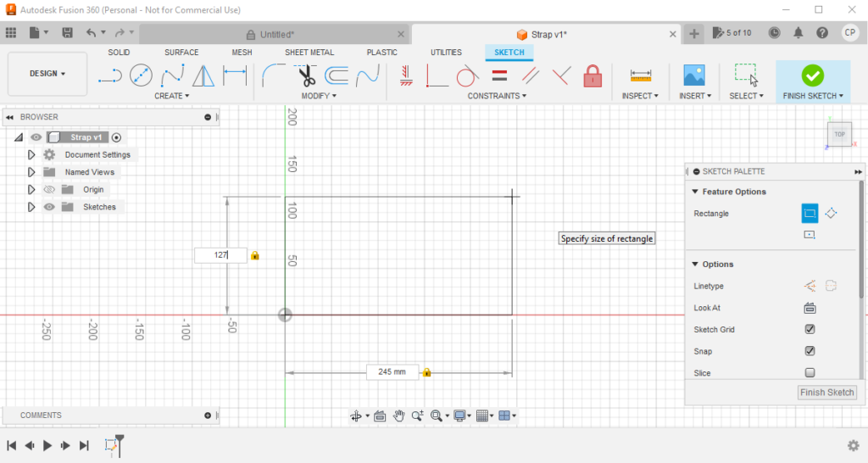Enable the Slice checkbox
The image size is (868, 463).
click(810, 373)
